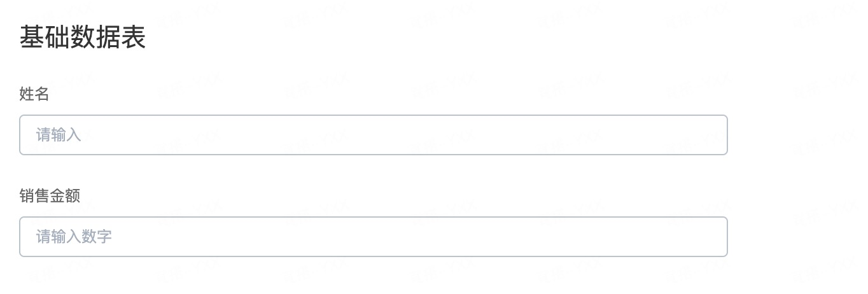Activate the second form field, 销售金额

point(374,237)
